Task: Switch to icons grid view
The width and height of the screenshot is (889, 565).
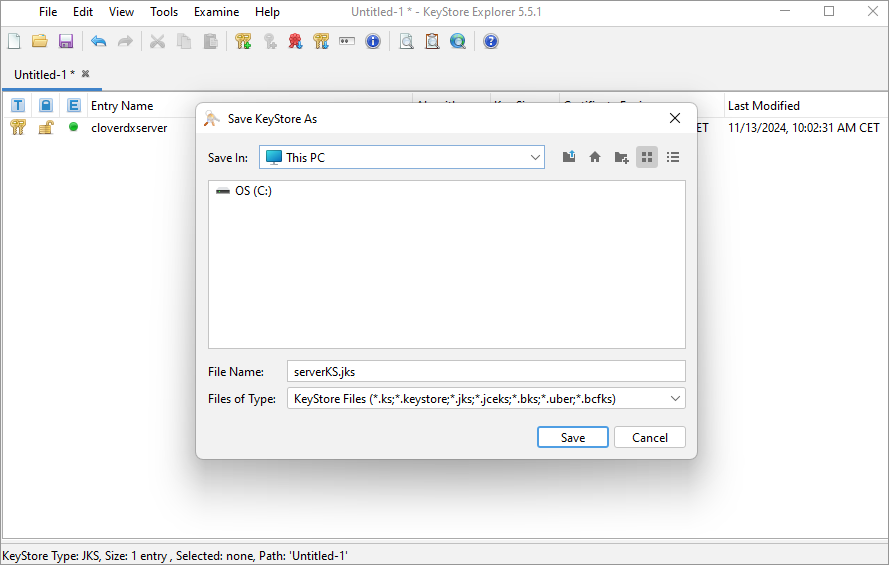Action: tap(647, 157)
